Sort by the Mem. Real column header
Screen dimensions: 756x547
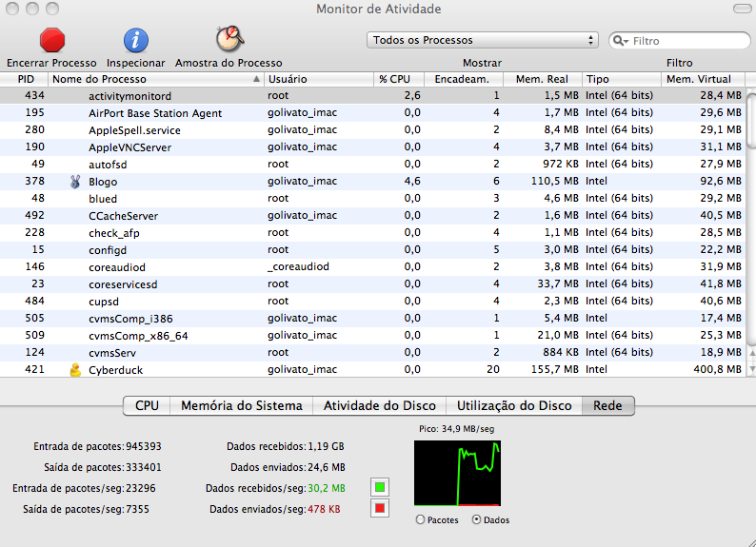coord(543,79)
